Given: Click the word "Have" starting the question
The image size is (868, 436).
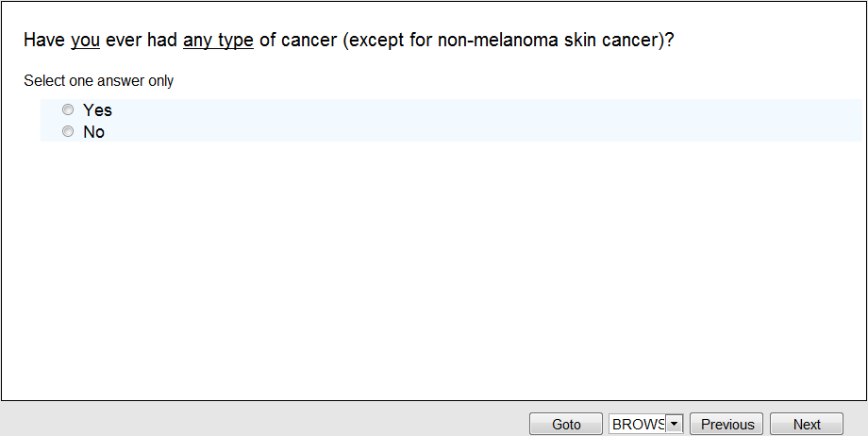Looking at the screenshot, I should (x=44, y=42).
